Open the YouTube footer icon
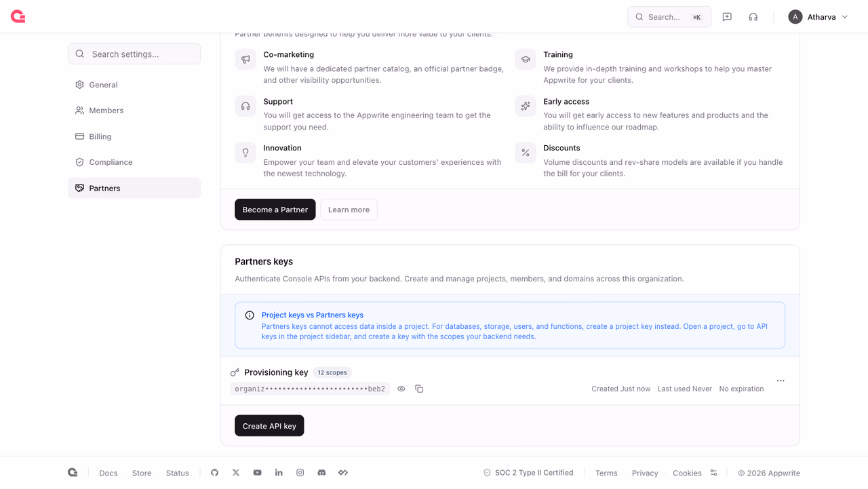The image size is (868, 489). [257, 473]
